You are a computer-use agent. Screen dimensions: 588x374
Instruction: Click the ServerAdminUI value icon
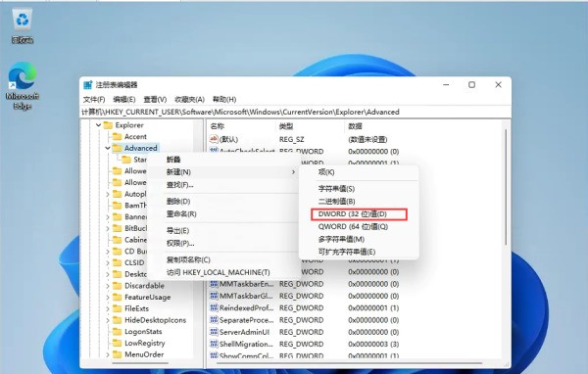click(x=214, y=332)
